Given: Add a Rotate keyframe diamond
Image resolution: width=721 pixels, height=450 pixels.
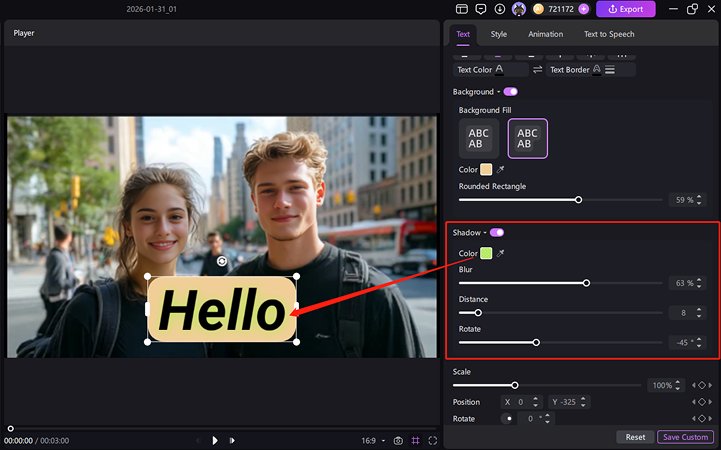Looking at the screenshot, I should coord(702,418).
